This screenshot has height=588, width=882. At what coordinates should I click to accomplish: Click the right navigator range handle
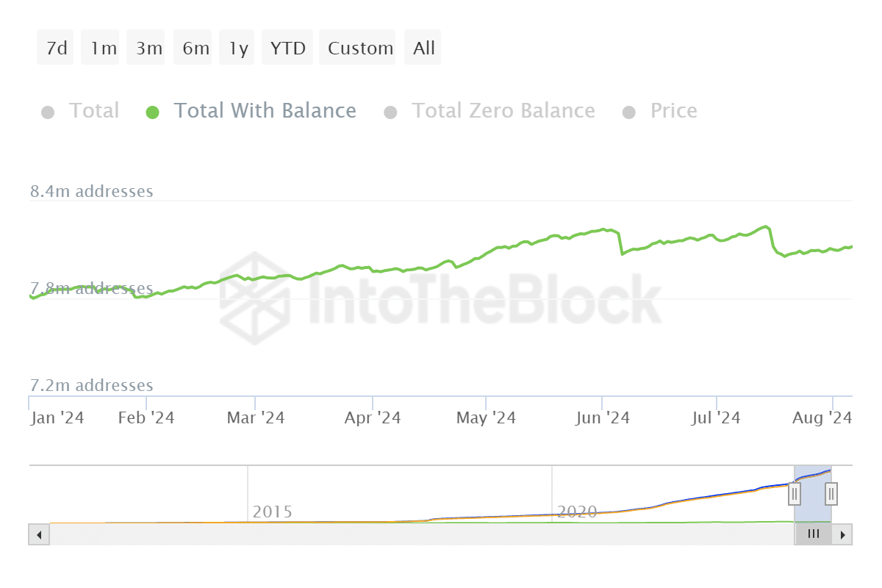click(831, 493)
